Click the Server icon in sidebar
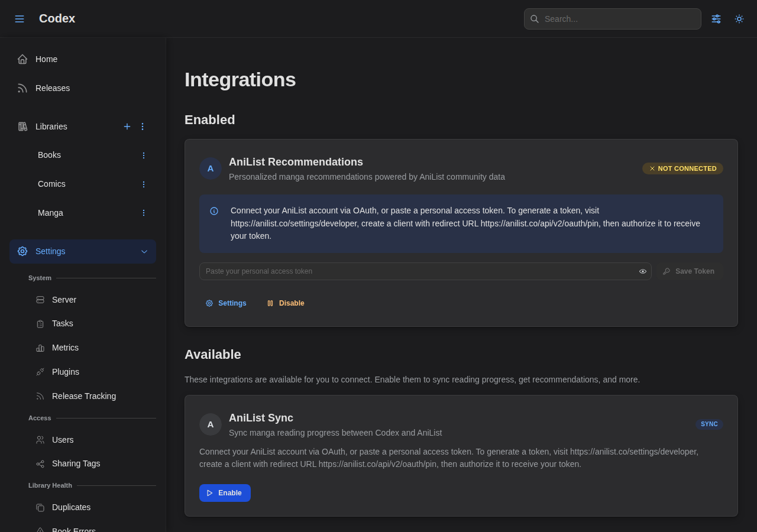The width and height of the screenshot is (757, 532). (40, 300)
